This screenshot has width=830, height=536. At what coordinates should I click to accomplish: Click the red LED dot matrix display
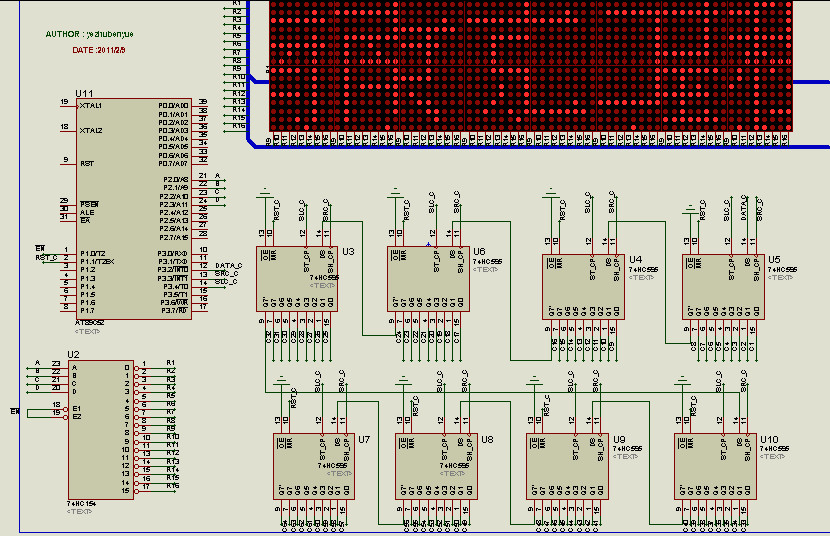point(530,65)
